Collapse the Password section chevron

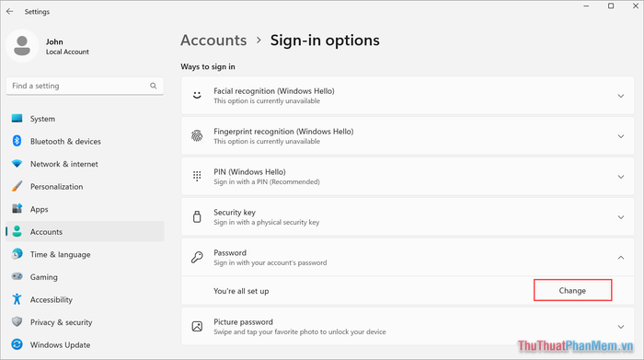tap(621, 258)
